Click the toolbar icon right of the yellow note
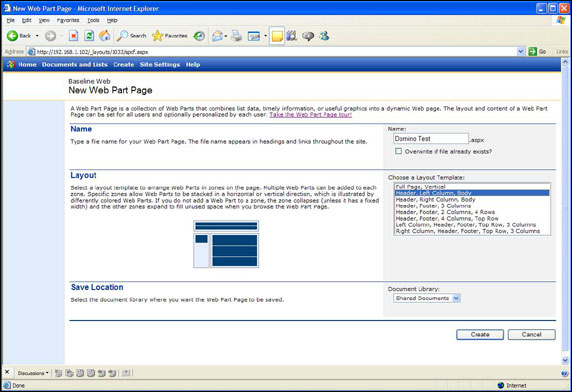The image size is (572, 392). point(292,36)
